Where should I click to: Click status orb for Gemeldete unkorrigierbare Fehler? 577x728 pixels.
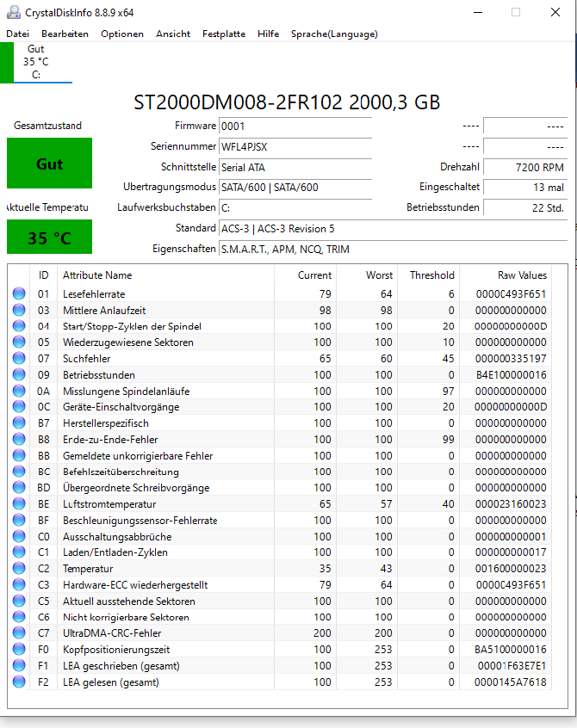tap(19, 455)
